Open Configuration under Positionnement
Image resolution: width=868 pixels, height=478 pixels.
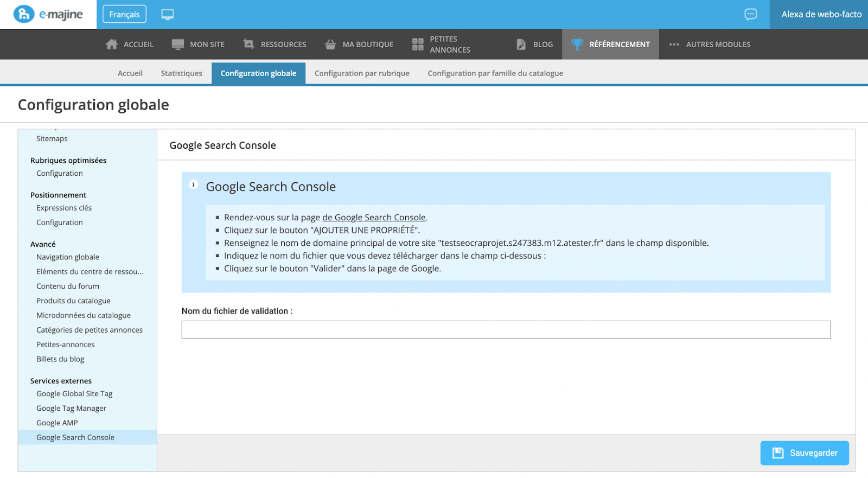pyautogui.click(x=60, y=223)
